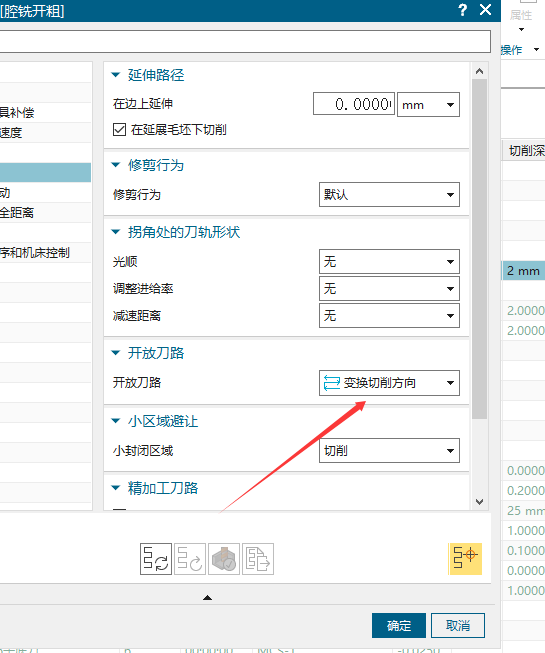
Task: Open the 开放刀路 变换切削方向 dropdown
Action: (389, 383)
